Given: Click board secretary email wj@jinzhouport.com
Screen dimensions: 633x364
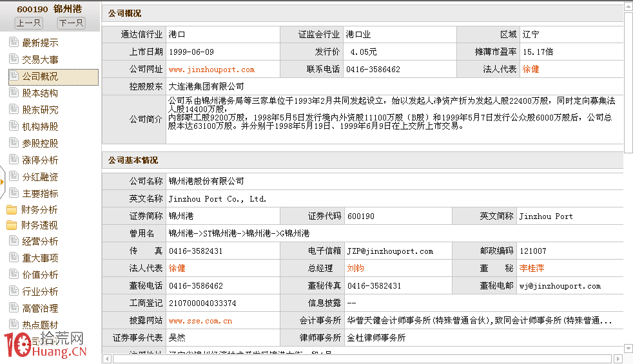Looking at the screenshot, I should (x=560, y=285).
